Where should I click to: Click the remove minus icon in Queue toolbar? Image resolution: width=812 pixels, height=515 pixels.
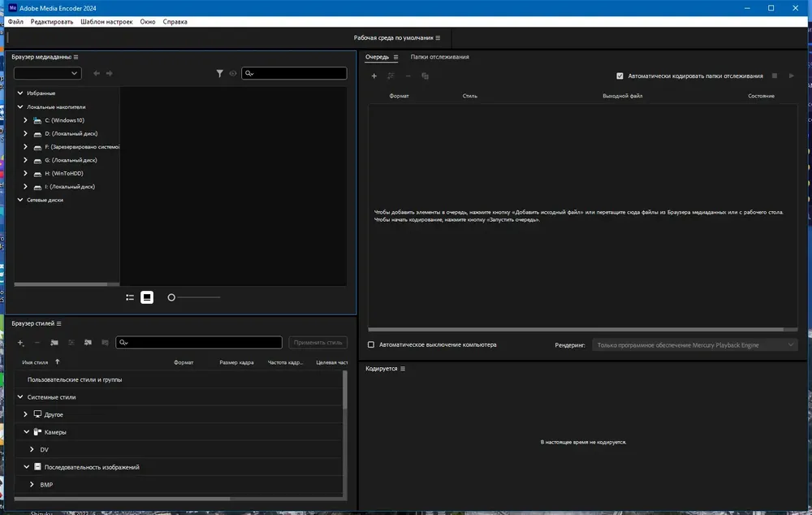(408, 76)
